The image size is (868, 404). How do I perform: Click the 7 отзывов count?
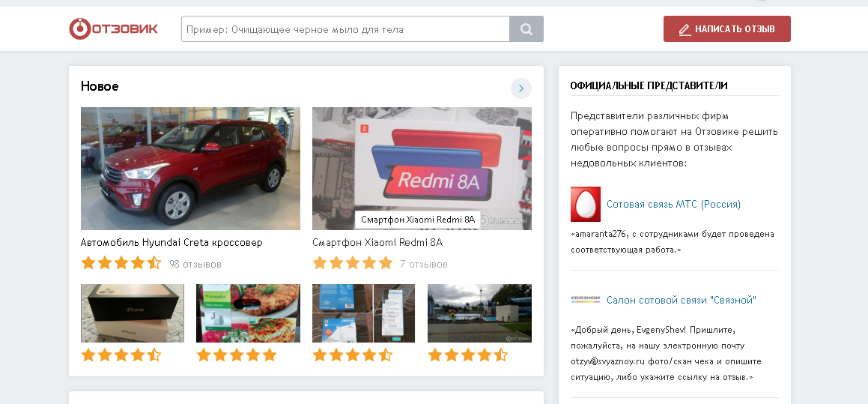point(424,265)
